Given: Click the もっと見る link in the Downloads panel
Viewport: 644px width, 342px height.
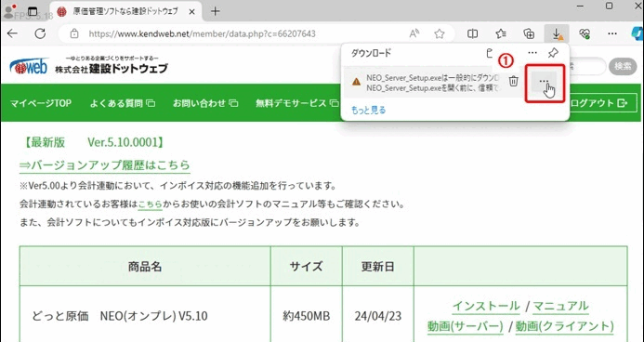Looking at the screenshot, I should coord(368,110).
